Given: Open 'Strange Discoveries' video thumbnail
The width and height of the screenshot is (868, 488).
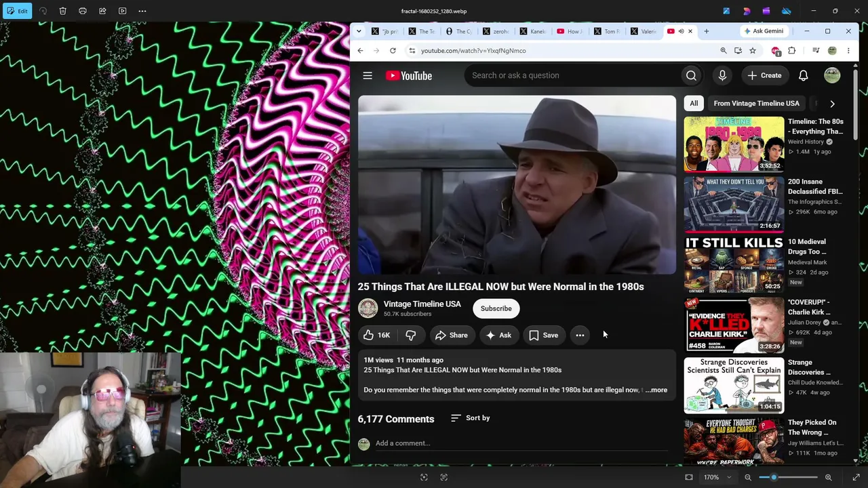Looking at the screenshot, I should click(x=734, y=386).
